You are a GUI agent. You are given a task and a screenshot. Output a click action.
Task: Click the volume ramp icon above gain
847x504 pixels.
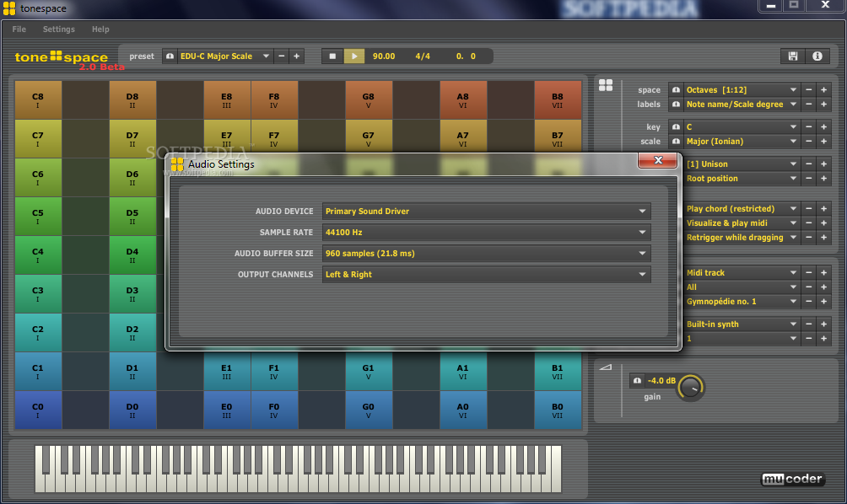click(x=606, y=367)
